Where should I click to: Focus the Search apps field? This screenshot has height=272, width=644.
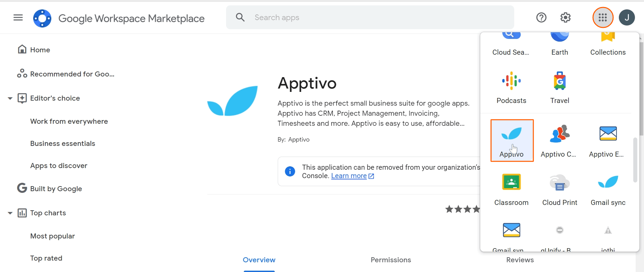click(370, 17)
